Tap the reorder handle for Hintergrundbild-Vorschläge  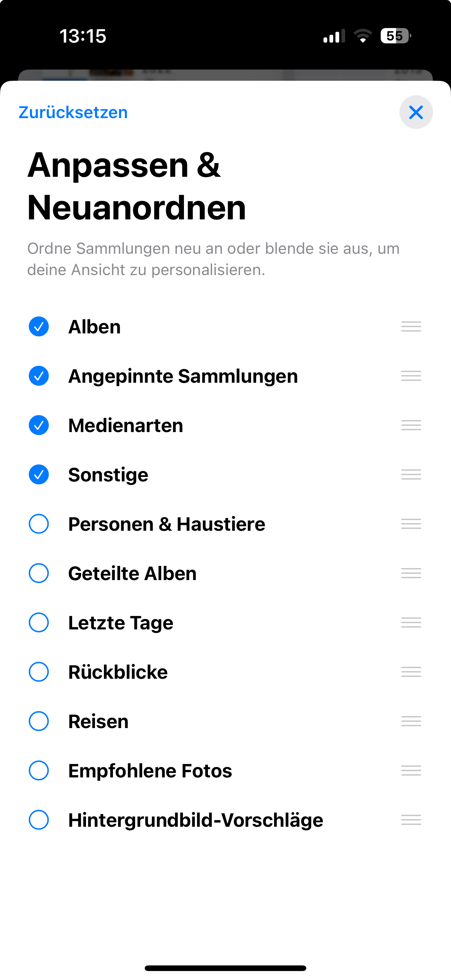click(411, 820)
